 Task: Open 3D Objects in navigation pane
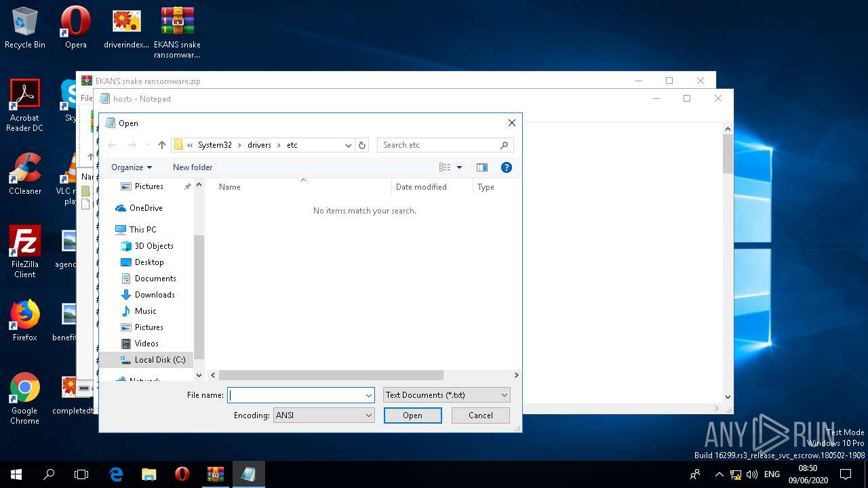153,246
